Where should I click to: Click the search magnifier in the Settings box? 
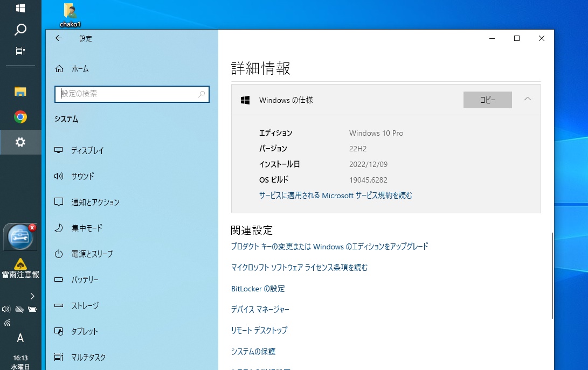click(x=202, y=94)
